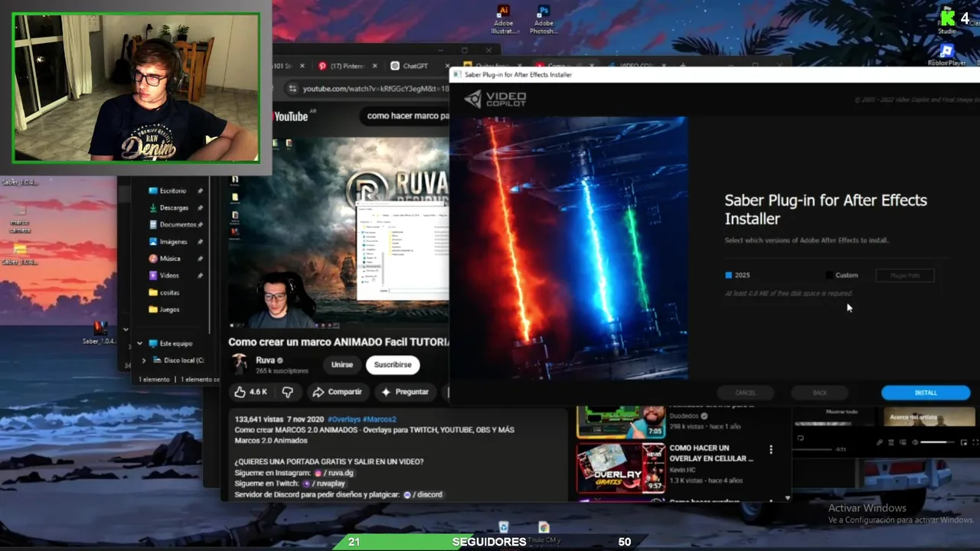
Task: Click the Mostrar todo link
Action: pyautogui.click(x=841, y=412)
